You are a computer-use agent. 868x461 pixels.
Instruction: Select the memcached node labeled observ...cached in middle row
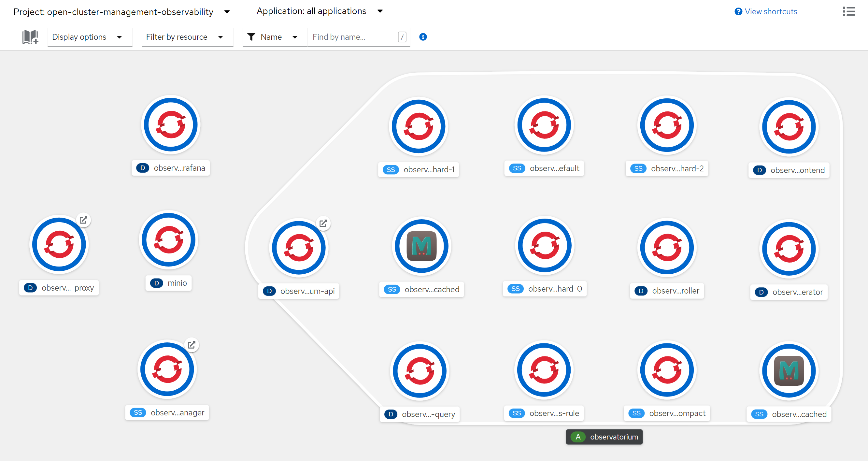pos(421,246)
